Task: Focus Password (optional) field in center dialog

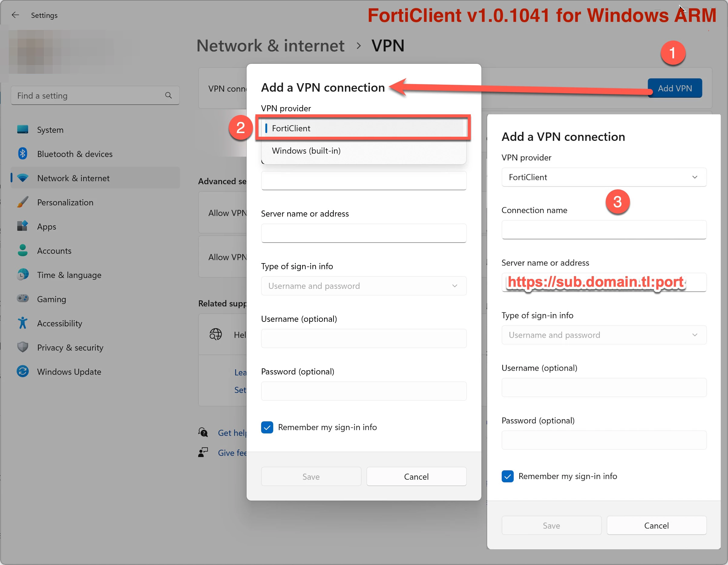Action: tap(364, 391)
